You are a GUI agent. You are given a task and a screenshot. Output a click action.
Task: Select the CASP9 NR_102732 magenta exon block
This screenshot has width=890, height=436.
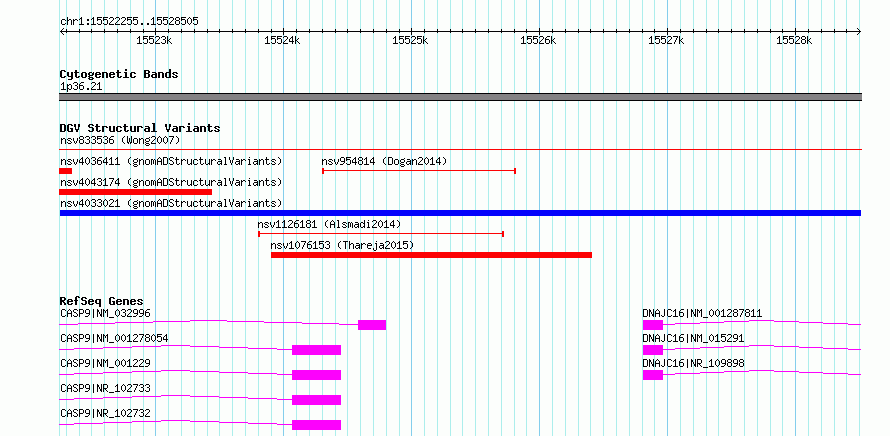316,425
